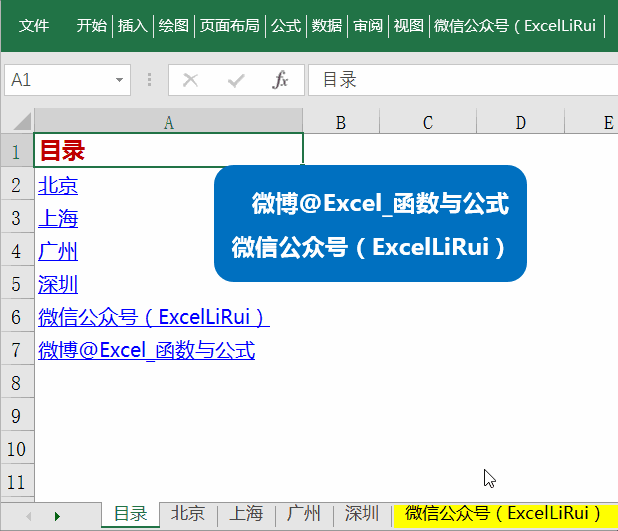Image resolution: width=618 pixels, height=531 pixels.
Task: Switch to the 上海 sheet tab
Action: tap(246, 514)
